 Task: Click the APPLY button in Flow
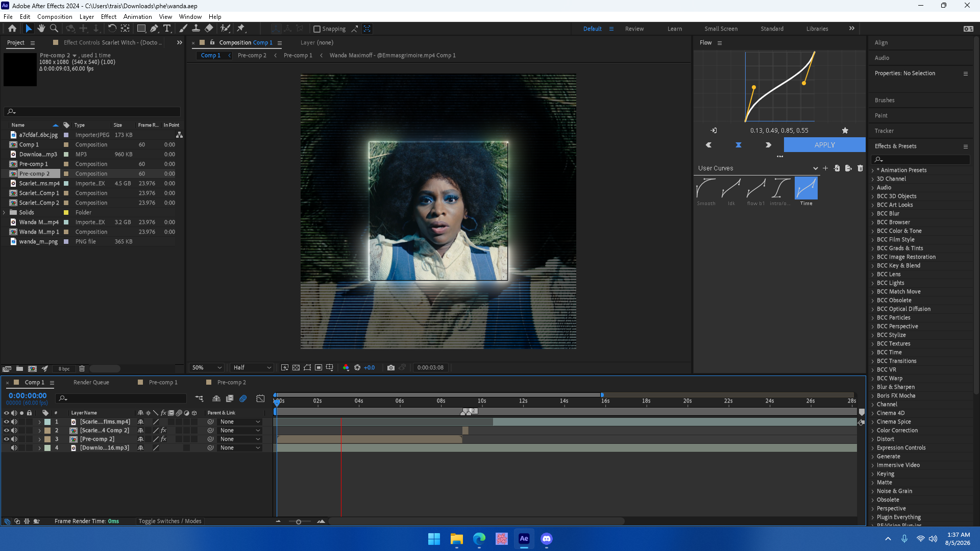(x=825, y=145)
